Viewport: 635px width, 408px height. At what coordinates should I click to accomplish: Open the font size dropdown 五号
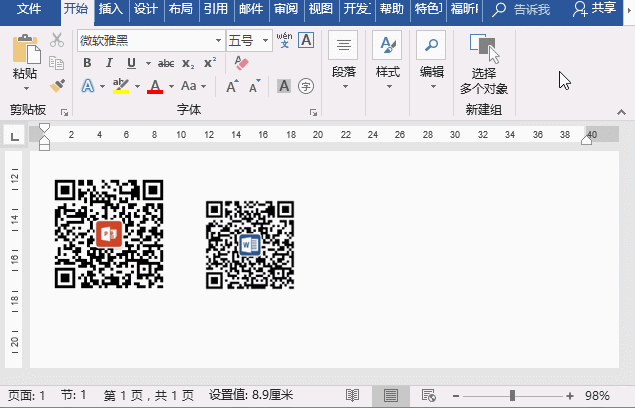pyautogui.click(x=265, y=41)
